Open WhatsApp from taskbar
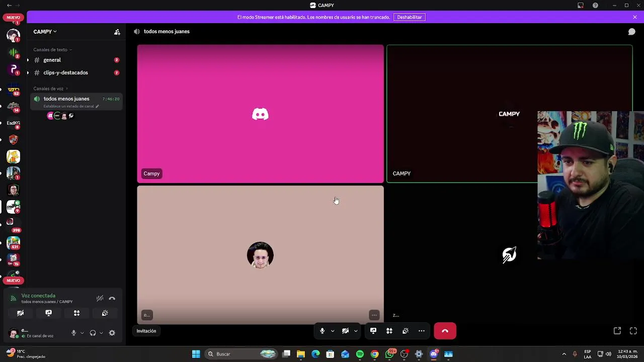 pyautogui.click(x=389, y=354)
